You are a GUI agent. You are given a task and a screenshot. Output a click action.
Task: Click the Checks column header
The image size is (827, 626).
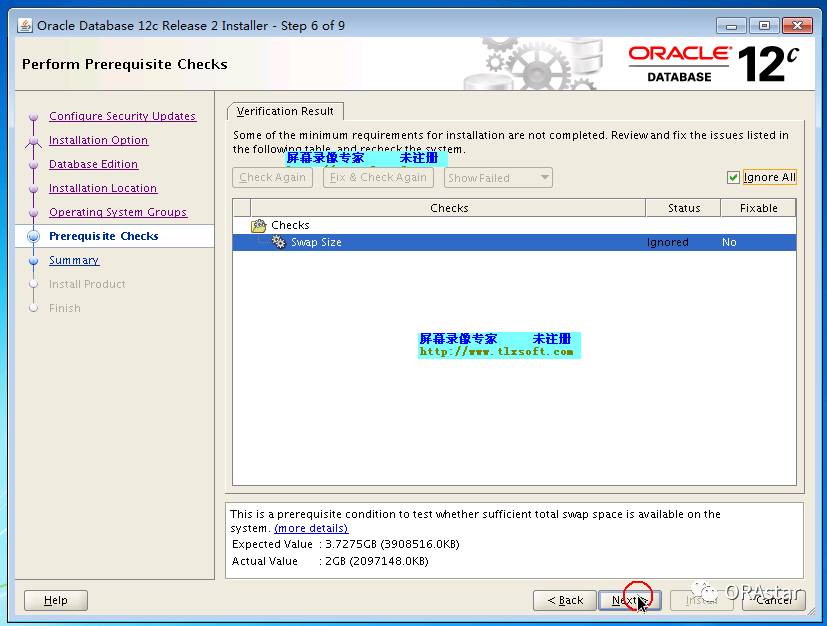[x=448, y=208]
